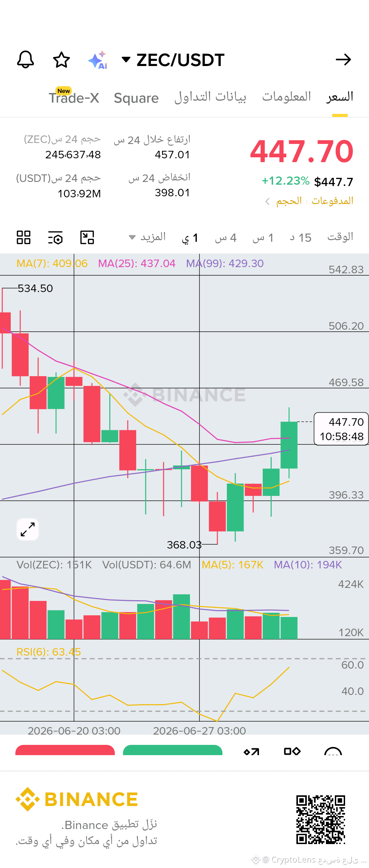Image resolution: width=369 pixels, height=868 pixels.
Task: Open chart indicator settings icon
Action: (x=55, y=237)
